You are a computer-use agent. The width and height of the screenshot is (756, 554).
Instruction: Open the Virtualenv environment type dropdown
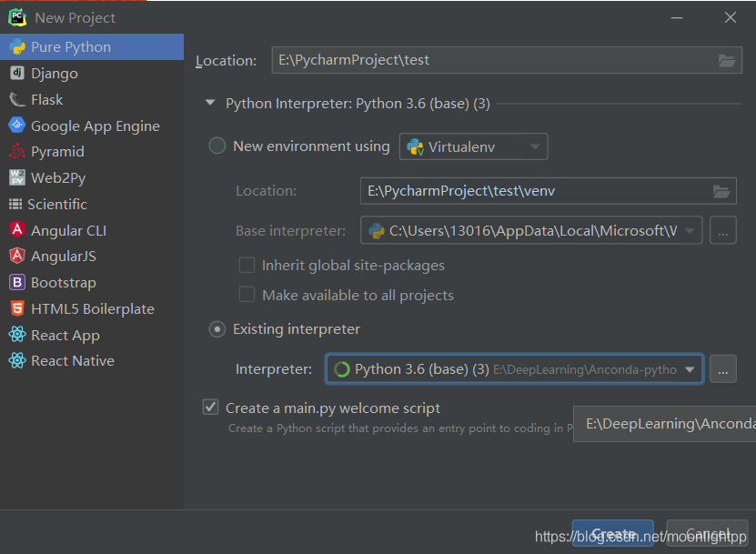473,146
